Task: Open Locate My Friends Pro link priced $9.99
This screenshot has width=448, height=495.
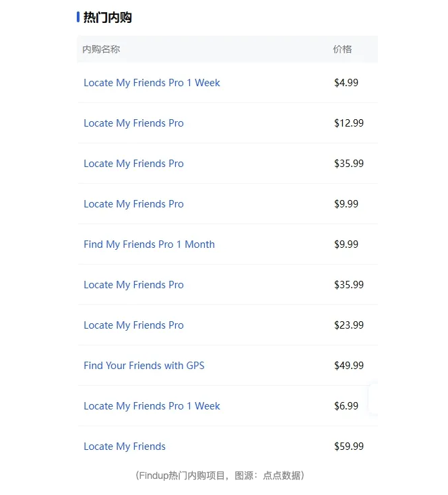Action: [133, 204]
